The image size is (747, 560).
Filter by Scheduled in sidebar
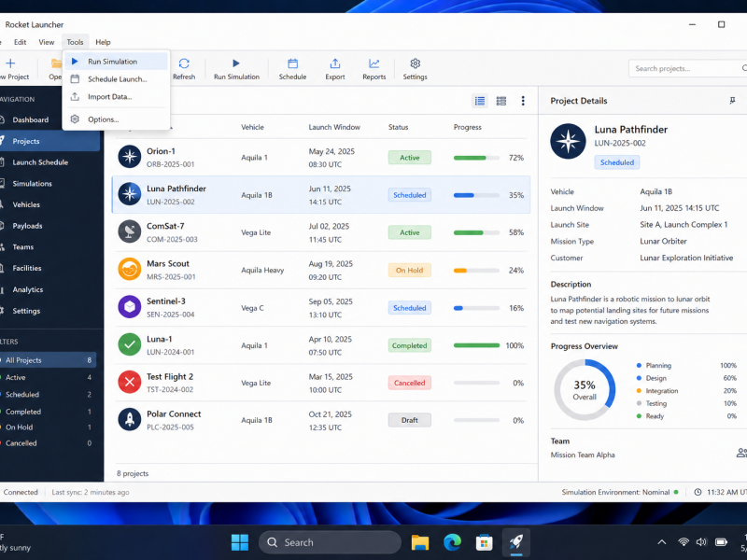(48, 394)
